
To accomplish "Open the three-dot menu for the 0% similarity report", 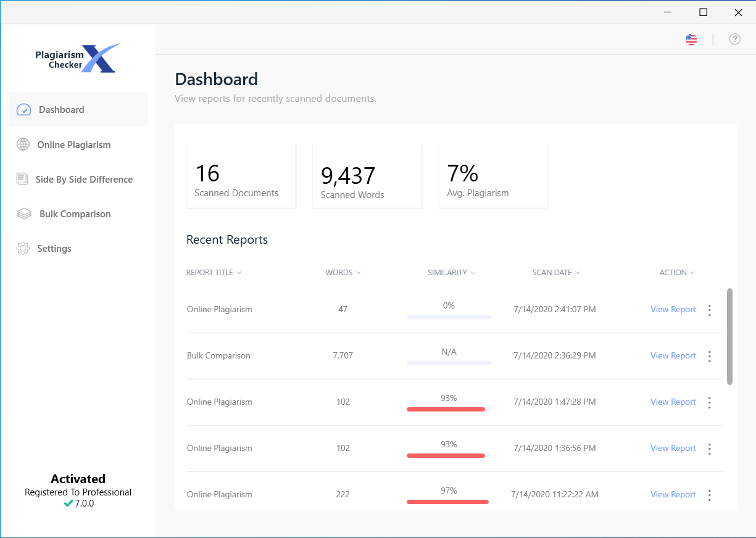I will 709,310.
